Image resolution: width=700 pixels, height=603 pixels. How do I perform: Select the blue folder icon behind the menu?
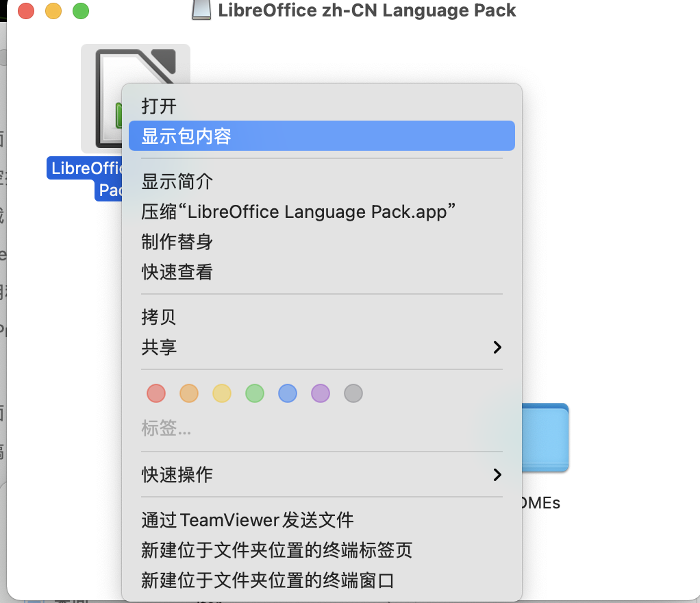545,438
